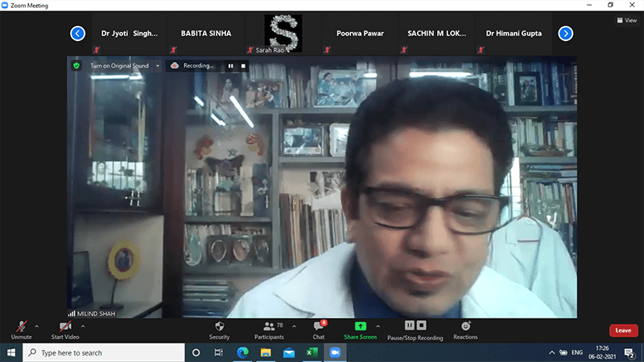Change layout using View button
This screenshot has height=362, width=644.
(x=626, y=21)
